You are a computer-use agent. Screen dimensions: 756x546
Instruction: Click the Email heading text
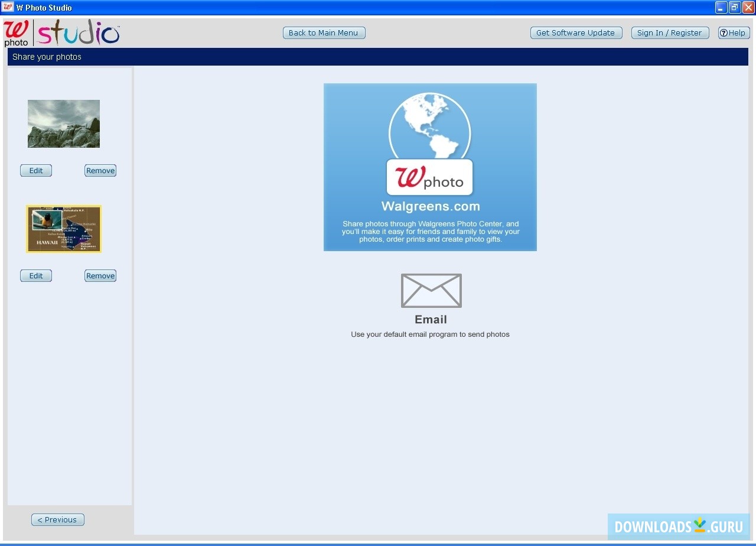pyautogui.click(x=431, y=320)
